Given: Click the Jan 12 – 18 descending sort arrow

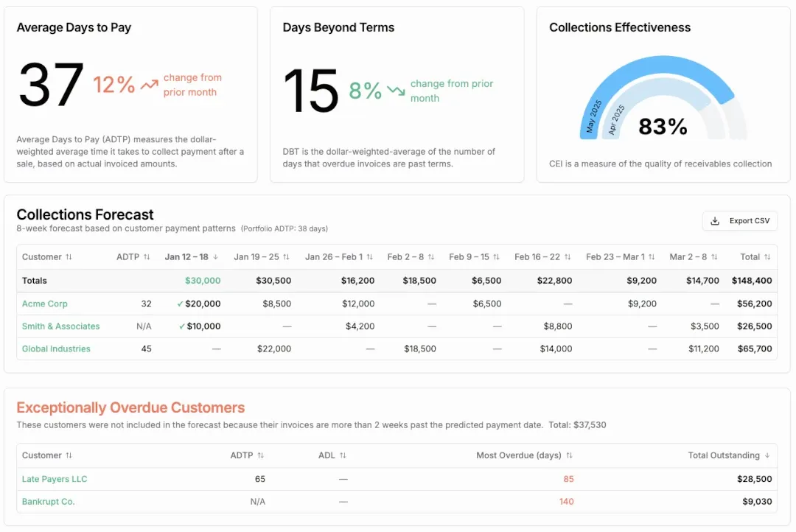Looking at the screenshot, I should (216, 257).
